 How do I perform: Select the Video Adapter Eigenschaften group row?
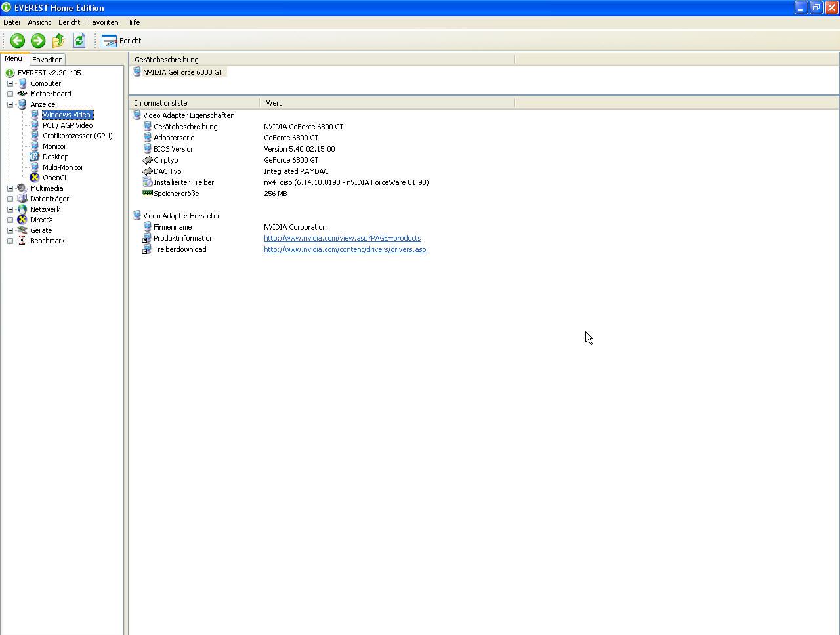click(184, 115)
